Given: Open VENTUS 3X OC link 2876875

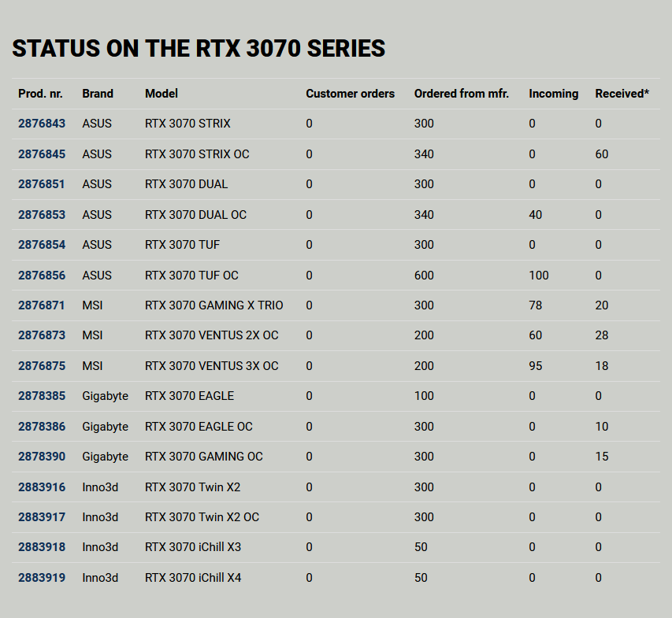Looking at the screenshot, I should tap(42, 366).
